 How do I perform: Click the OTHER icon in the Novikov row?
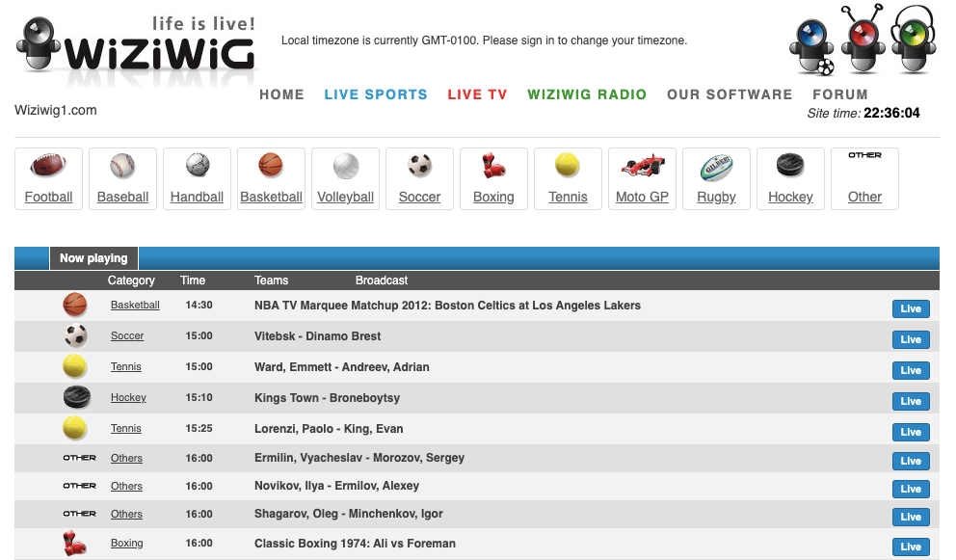point(79,486)
